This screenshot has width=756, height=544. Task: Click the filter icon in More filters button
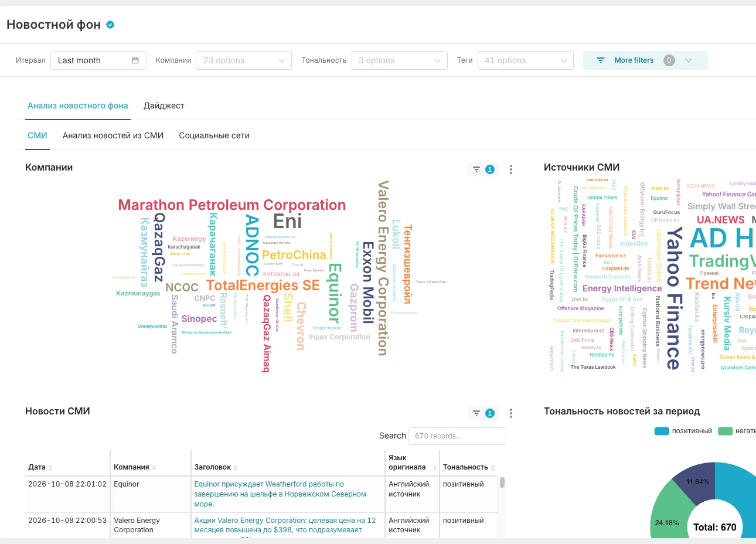pyautogui.click(x=600, y=60)
